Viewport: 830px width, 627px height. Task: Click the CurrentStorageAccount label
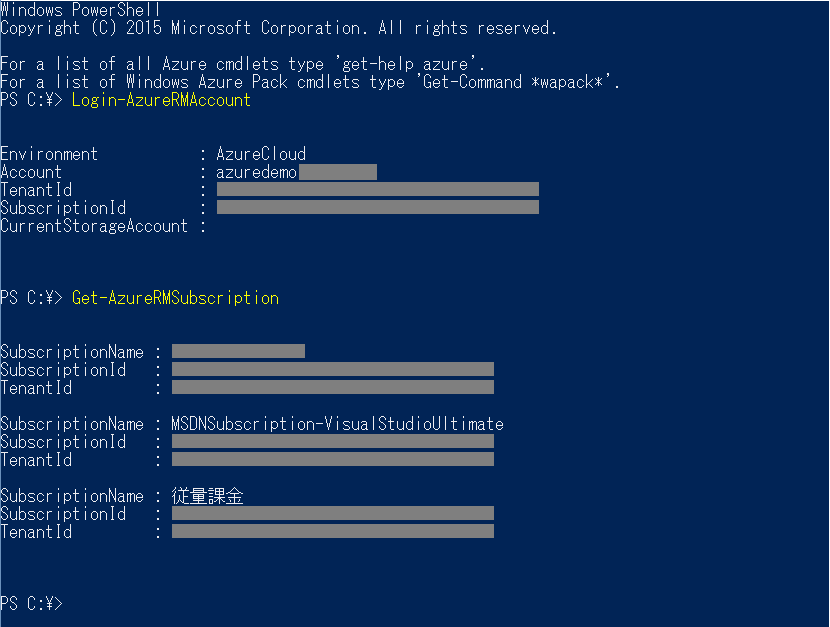pyautogui.click(x=94, y=226)
